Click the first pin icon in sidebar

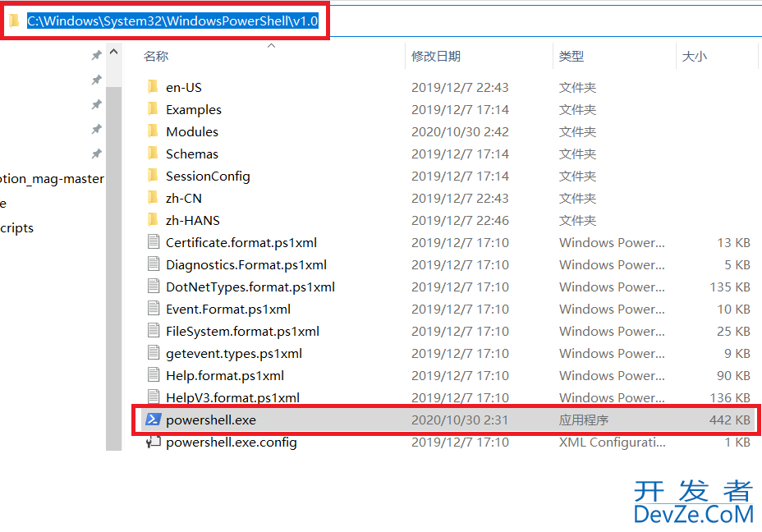[97, 55]
